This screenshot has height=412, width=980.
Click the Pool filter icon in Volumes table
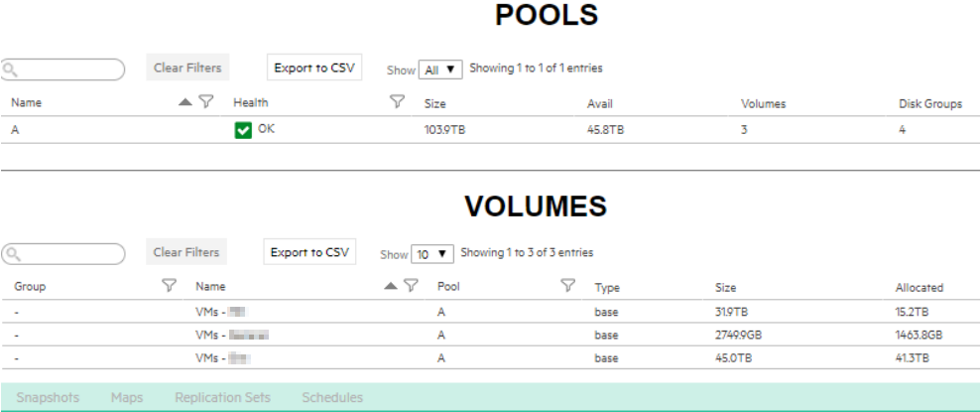click(x=567, y=286)
